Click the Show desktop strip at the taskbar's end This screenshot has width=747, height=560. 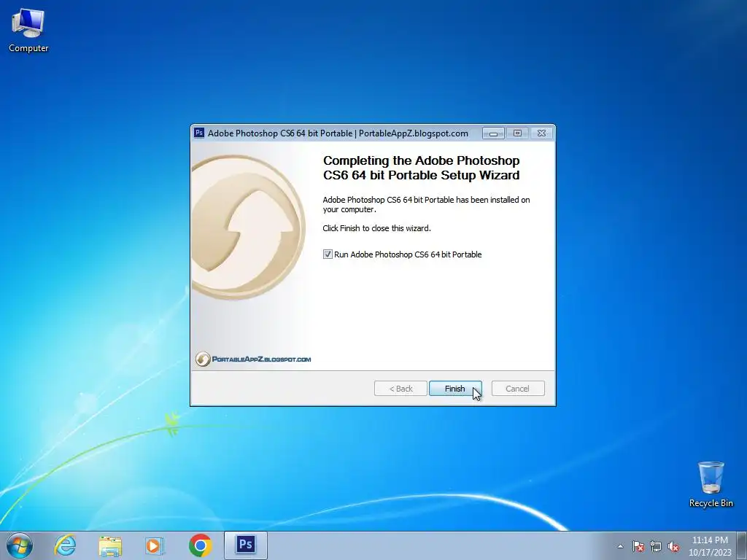pyautogui.click(x=743, y=545)
